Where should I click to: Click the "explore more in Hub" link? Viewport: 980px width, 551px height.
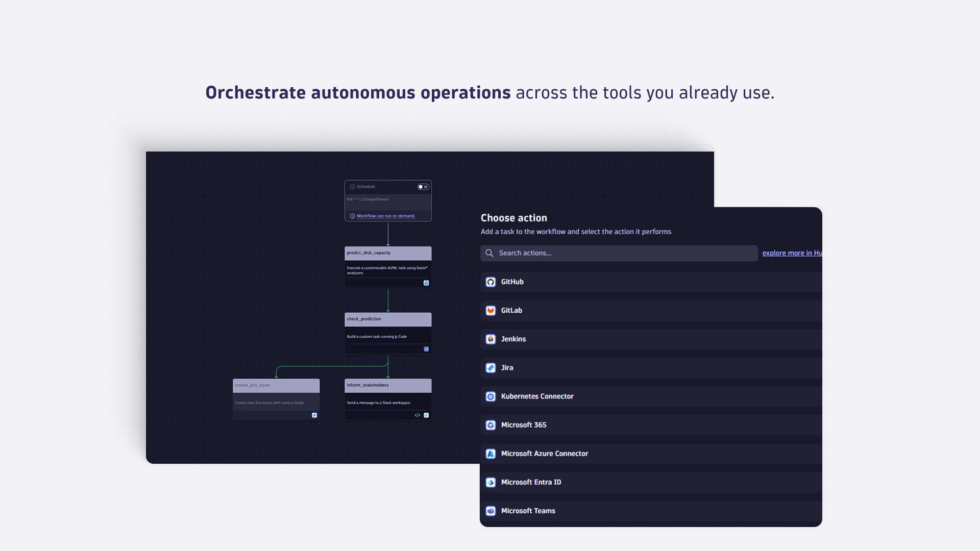click(x=792, y=253)
